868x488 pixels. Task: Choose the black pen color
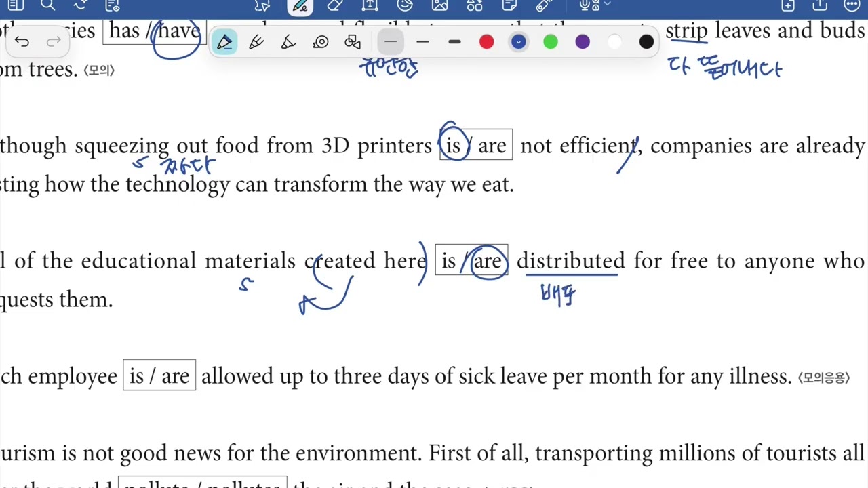coord(646,42)
